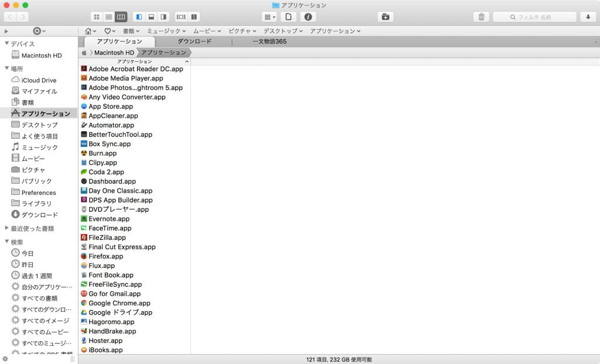Click the download arrow toolbar button

coord(588,17)
